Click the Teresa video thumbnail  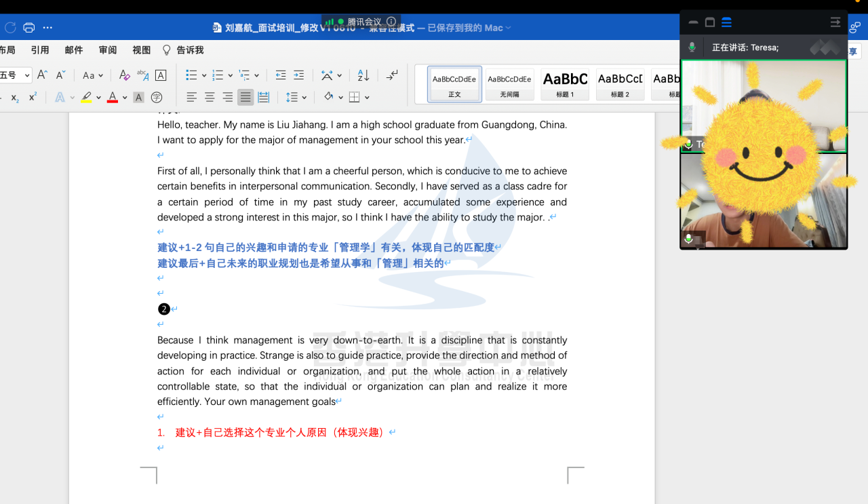(764, 106)
